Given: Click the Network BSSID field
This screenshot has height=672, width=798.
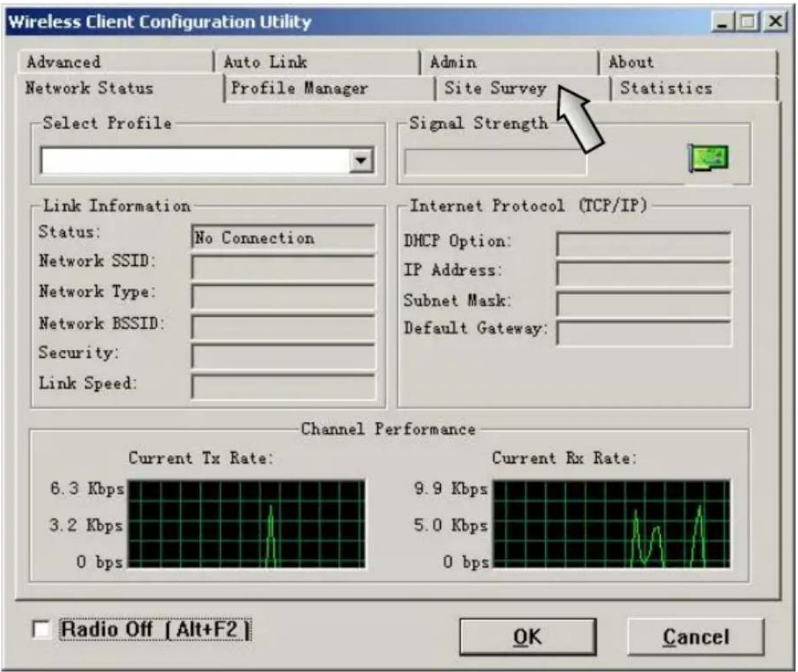Looking at the screenshot, I should [283, 327].
